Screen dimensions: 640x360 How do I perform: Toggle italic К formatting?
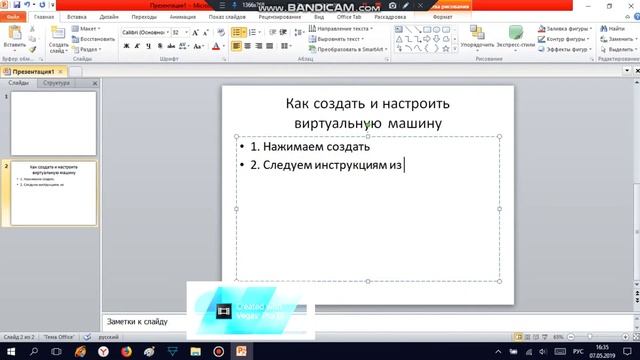tap(137, 46)
